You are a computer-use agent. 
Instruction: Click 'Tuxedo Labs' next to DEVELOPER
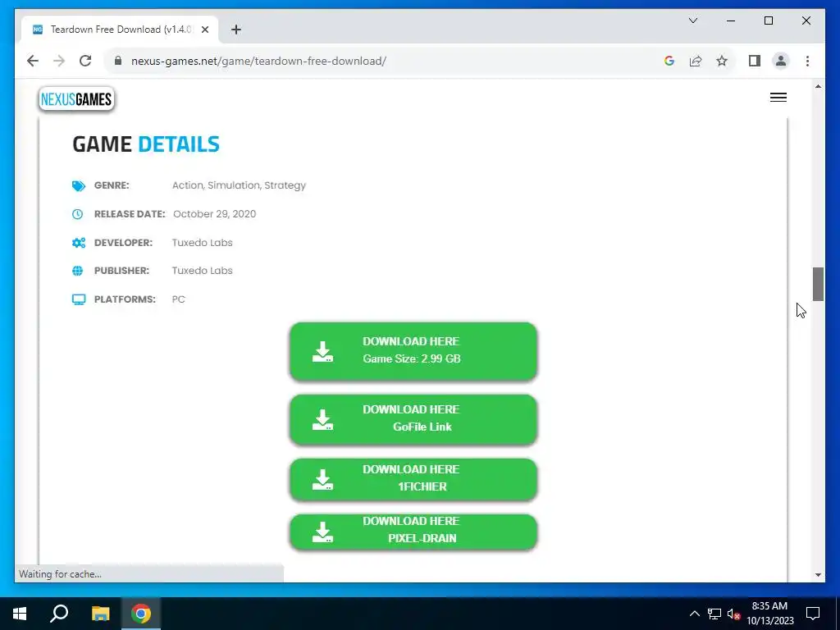(x=202, y=243)
